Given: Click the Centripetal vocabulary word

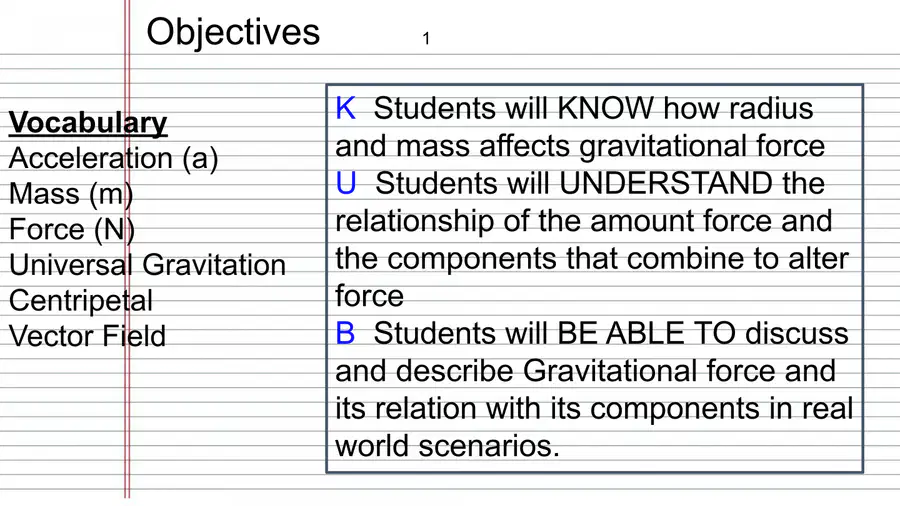Looking at the screenshot, I should click(81, 301).
